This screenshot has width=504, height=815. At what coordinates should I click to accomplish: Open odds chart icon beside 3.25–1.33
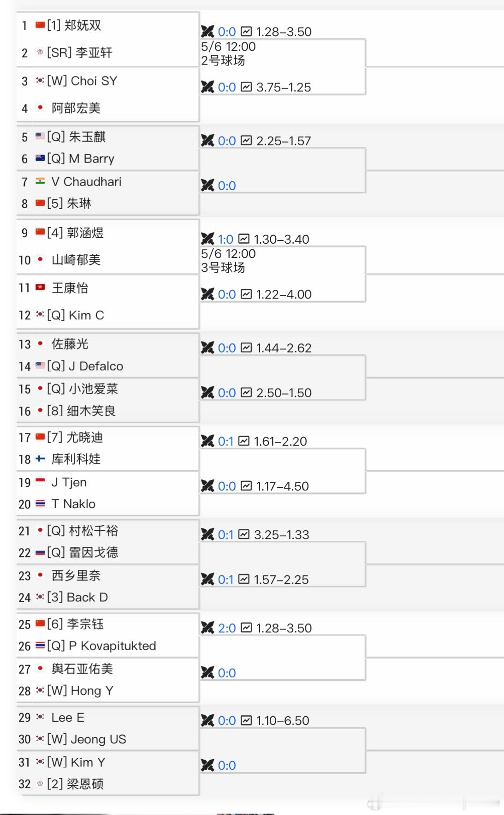point(244,534)
